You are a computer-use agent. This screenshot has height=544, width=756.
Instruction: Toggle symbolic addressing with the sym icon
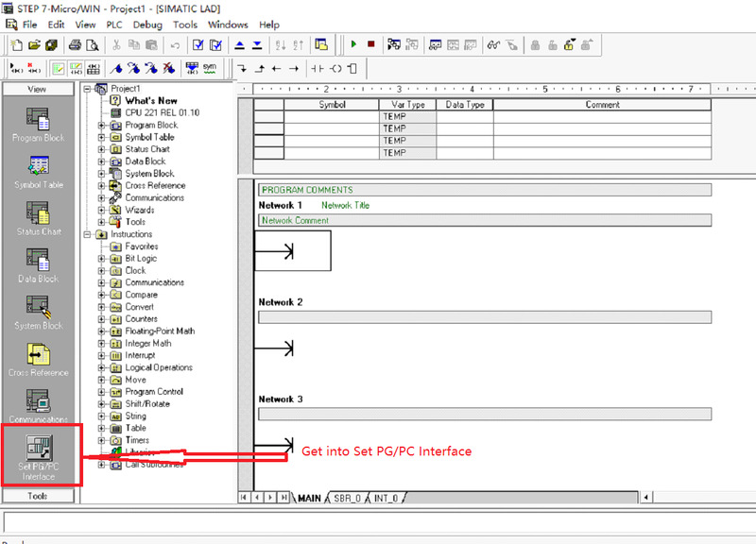pos(210,68)
